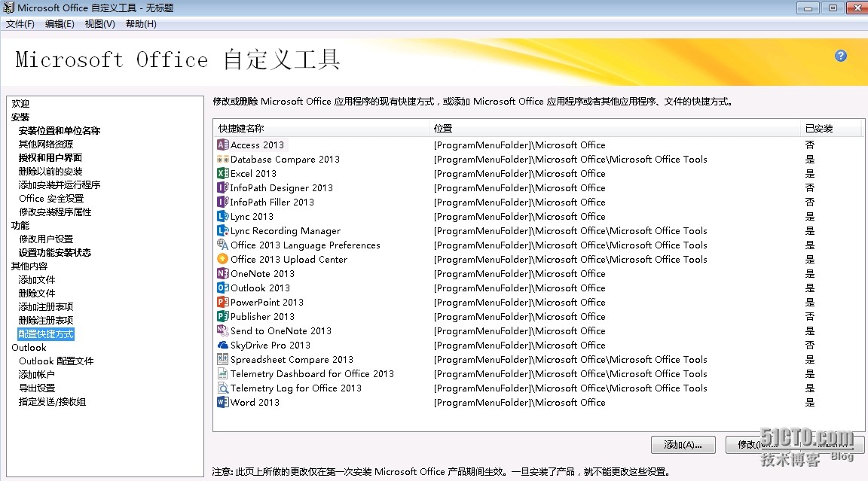The image size is (868, 481).
Task: Select 添加安装并运行程序 in the sidebar
Action: tap(60, 184)
